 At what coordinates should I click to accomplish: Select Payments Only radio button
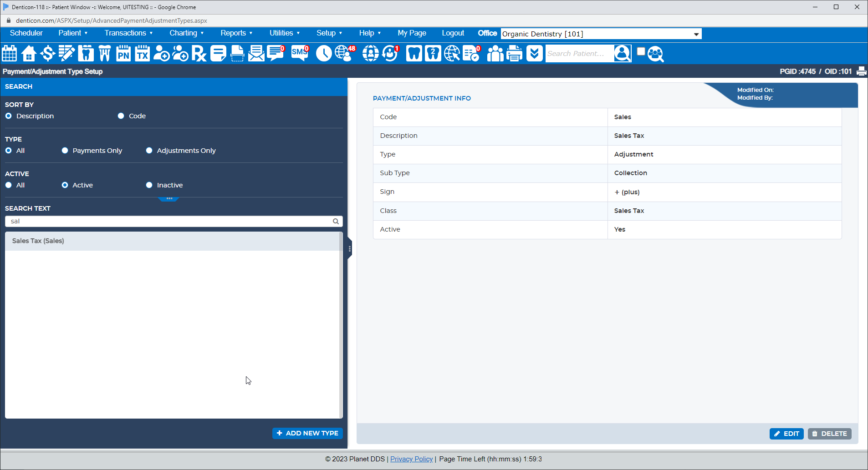(x=65, y=151)
